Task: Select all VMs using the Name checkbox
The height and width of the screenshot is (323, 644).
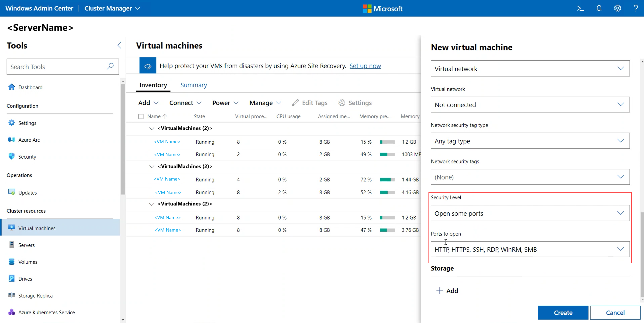Action: (141, 116)
